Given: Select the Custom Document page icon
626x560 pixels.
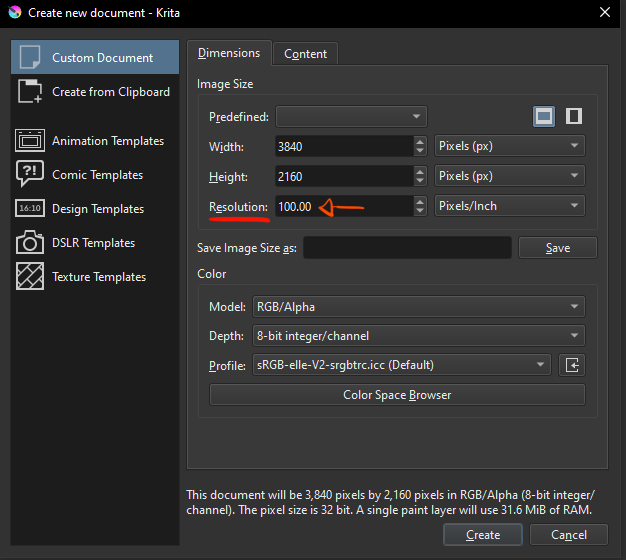Looking at the screenshot, I should pyautogui.click(x=30, y=57).
